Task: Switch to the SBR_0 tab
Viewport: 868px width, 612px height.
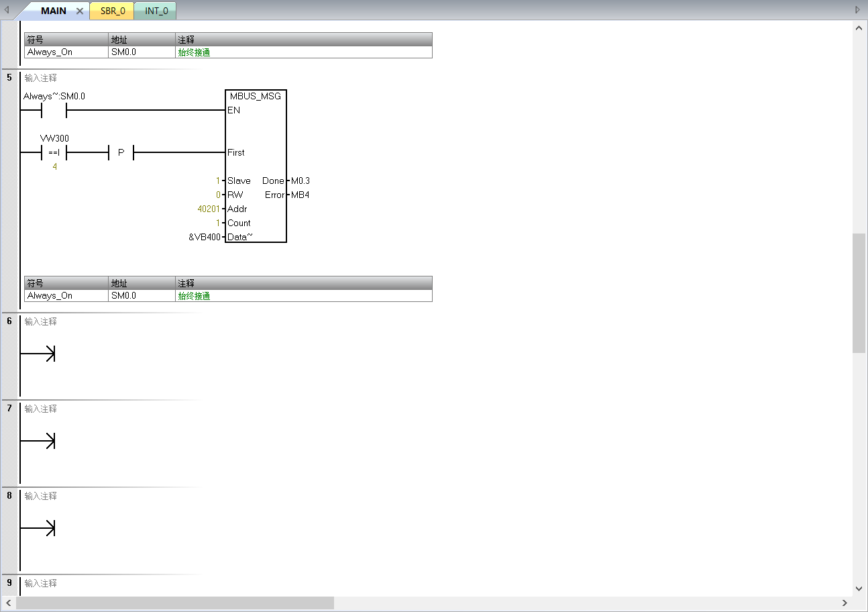Action: (112, 11)
